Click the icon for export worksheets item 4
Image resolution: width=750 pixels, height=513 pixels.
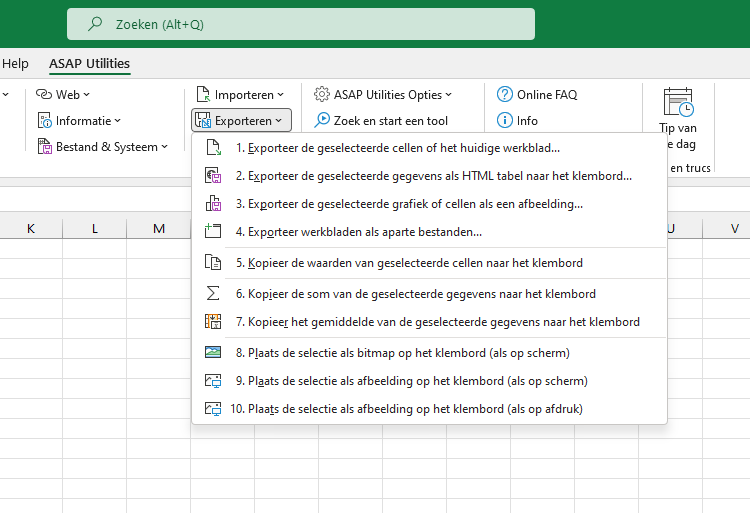[213, 231]
